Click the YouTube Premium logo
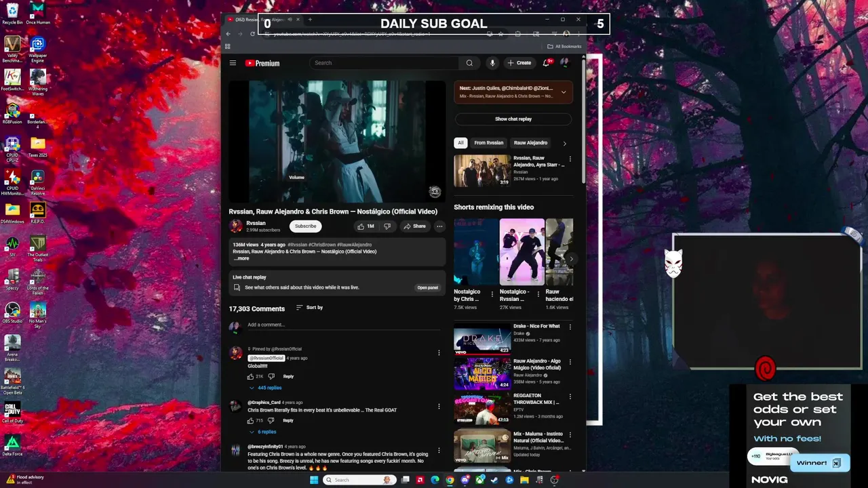 click(262, 63)
